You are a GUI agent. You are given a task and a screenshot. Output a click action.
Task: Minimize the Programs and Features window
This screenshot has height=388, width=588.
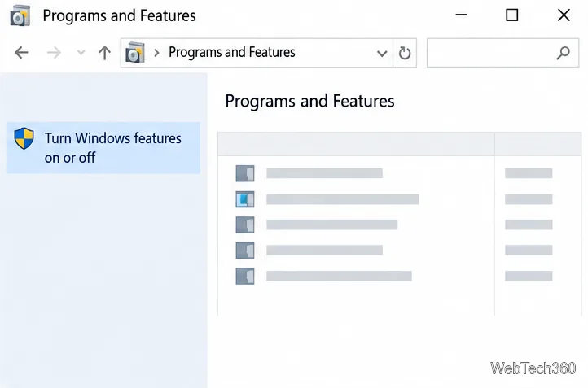pos(461,15)
